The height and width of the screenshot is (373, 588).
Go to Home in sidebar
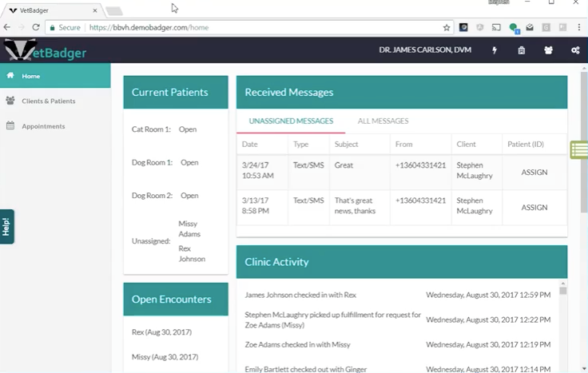click(55, 76)
